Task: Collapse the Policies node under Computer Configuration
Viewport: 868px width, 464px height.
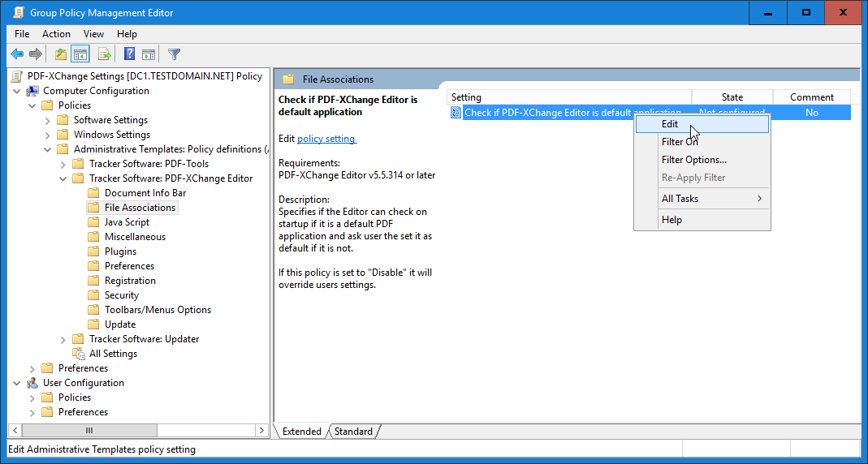Action: point(32,105)
